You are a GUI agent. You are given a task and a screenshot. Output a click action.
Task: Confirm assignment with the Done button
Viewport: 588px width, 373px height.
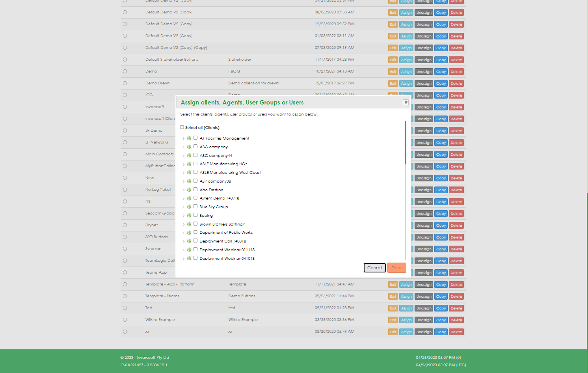click(397, 268)
